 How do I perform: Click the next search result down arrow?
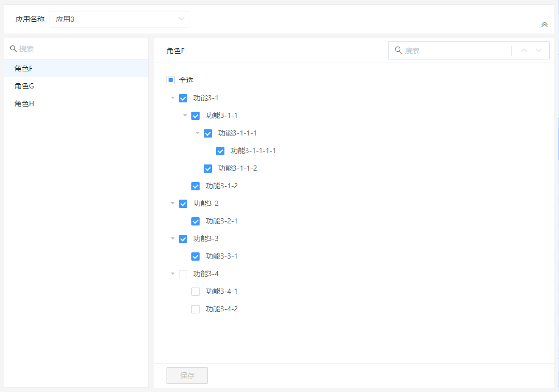click(539, 51)
